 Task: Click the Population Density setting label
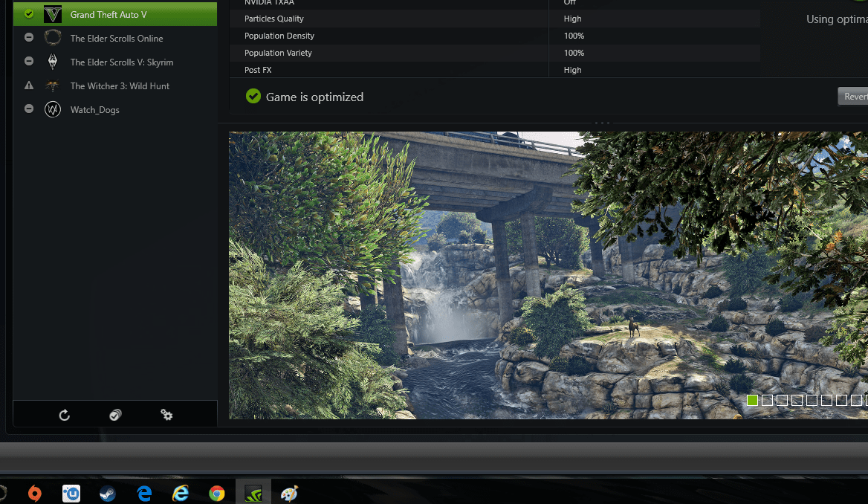[279, 36]
